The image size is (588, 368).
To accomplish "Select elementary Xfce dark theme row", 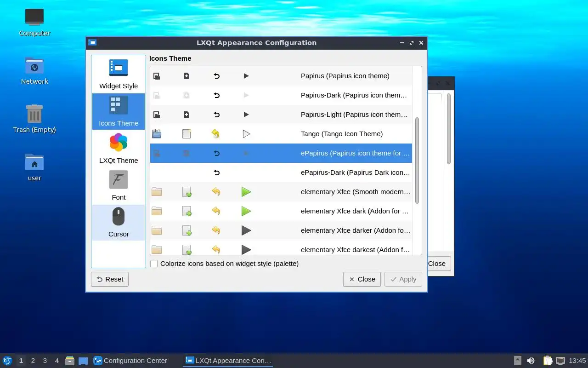I will (x=281, y=211).
